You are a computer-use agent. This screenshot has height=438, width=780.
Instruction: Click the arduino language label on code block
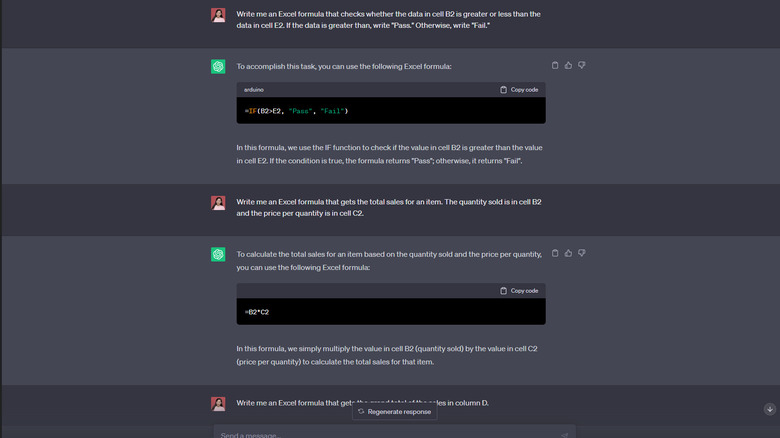click(x=254, y=90)
